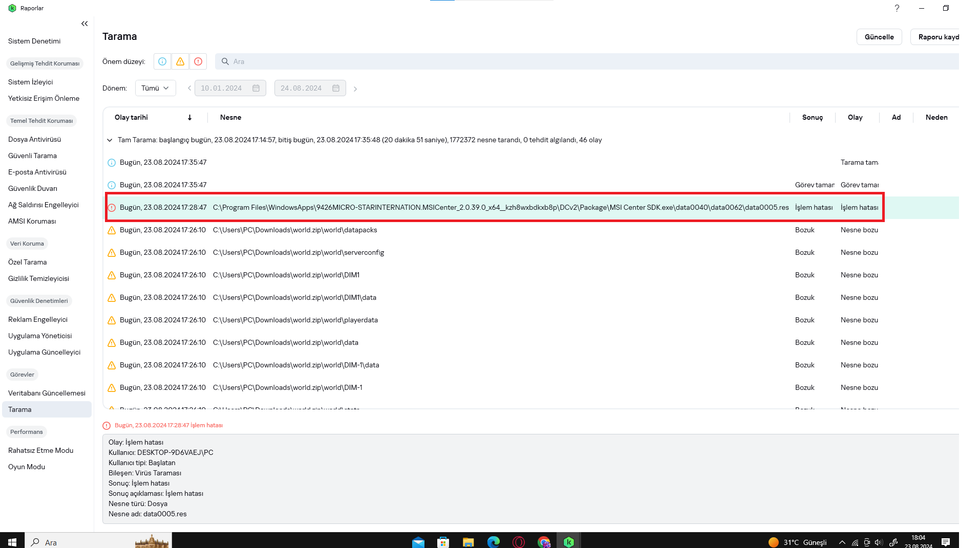The image size is (980, 548).
Task: Toggle the warning severity filter
Action: point(180,61)
